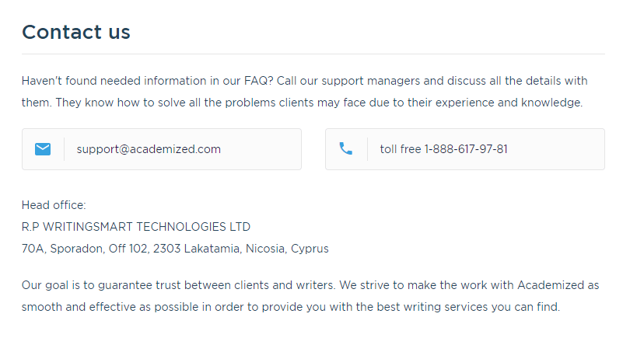The width and height of the screenshot is (644, 345).
Task: Click the line starting smooth and effective
Action: [x=291, y=307]
